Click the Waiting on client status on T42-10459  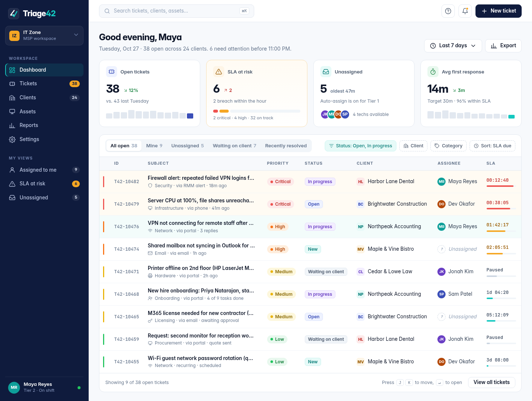pos(326,339)
